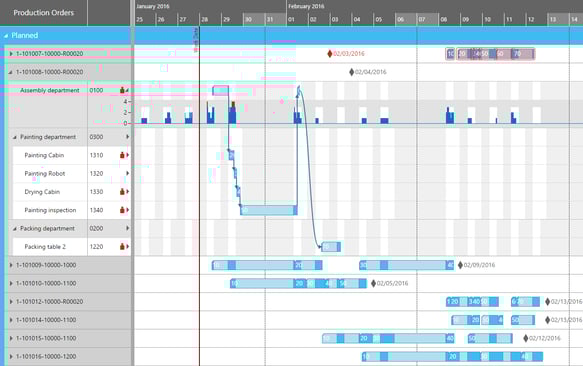The height and width of the screenshot is (366, 583).
Task: Expand the Painting Robot 1320 row arrow
Action: (128, 173)
